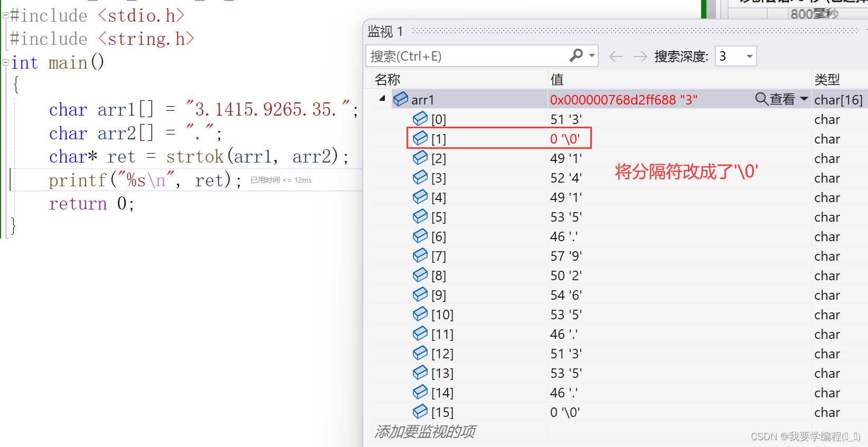Click the cube icon of element [12]
The height and width of the screenshot is (447, 868).
[x=420, y=353]
